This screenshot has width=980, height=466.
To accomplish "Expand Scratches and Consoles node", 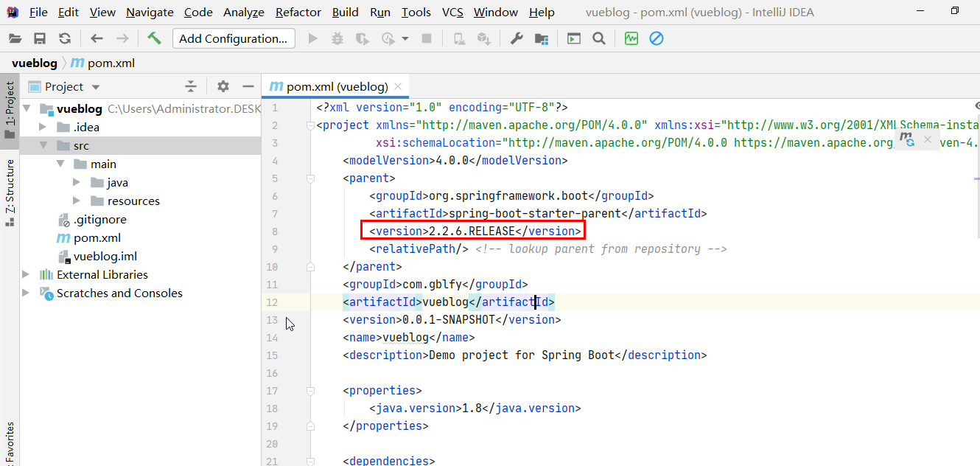I will [x=27, y=293].
